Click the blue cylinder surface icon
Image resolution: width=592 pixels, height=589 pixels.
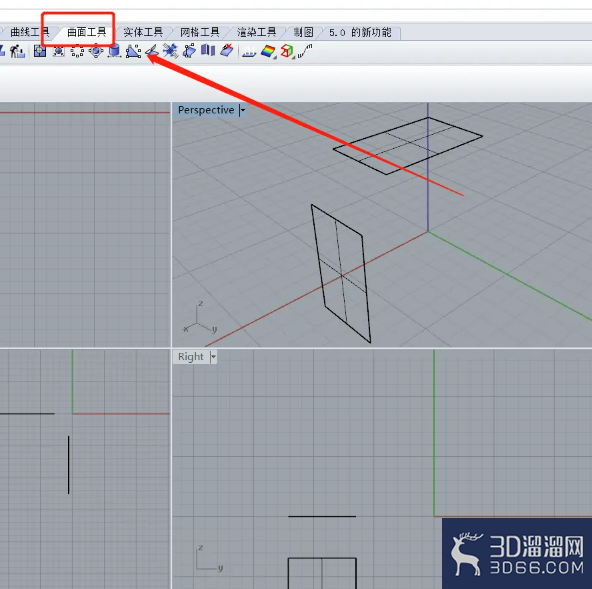tap(114, 51)
